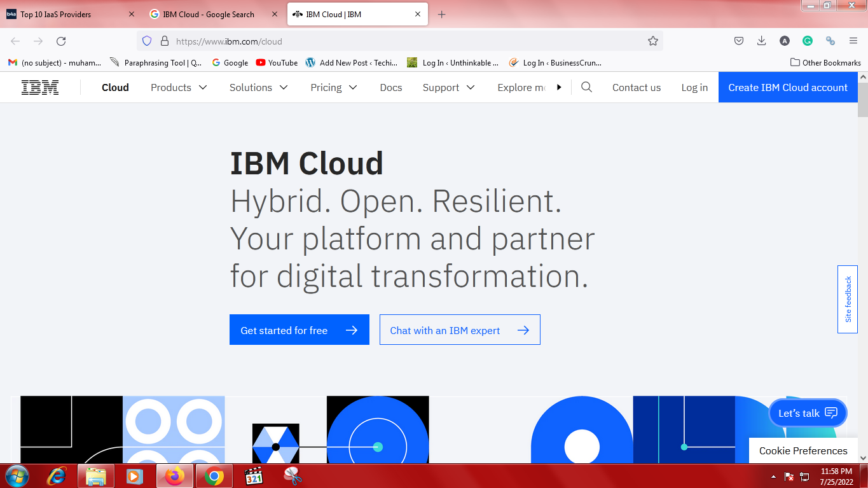Image resolution: width=868 pixels, height=488 pixels.
Task: Click Chat with an IBM expert
Action: [460, 330]
